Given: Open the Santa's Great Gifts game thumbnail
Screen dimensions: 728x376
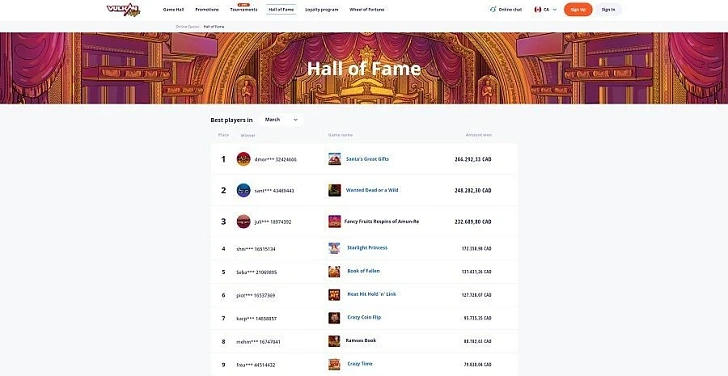Looking at the screenshot, I should 334,159.
